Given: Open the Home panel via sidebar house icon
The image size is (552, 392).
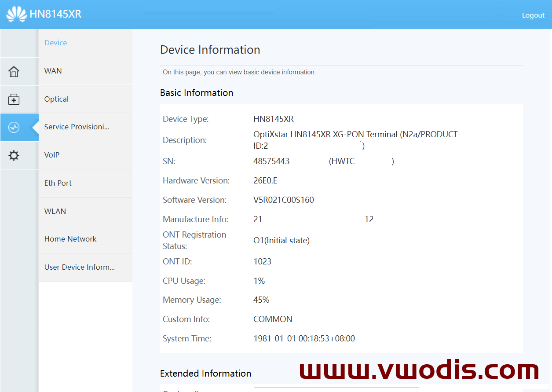Looking at the screenshot, I should [x=14, y=71].
